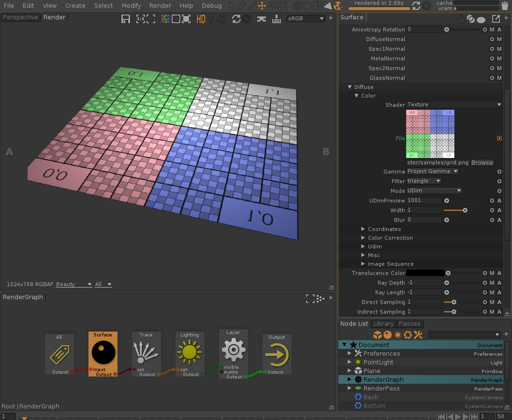The width and height of the screenshot is (512, 420).
Task: Select the RenderPass item in Node List
Action: pos(381,388)
